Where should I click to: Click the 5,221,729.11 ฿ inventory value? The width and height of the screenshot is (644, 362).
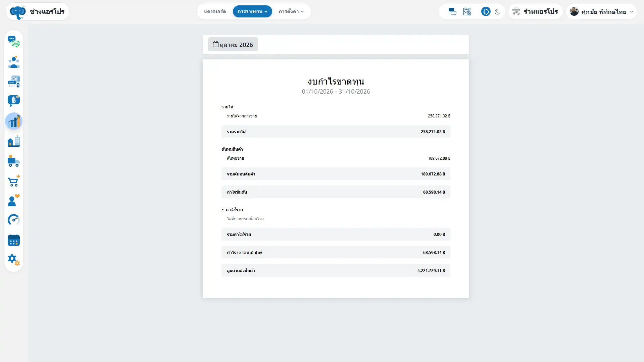pyautogui.click(x=431, y=271)
